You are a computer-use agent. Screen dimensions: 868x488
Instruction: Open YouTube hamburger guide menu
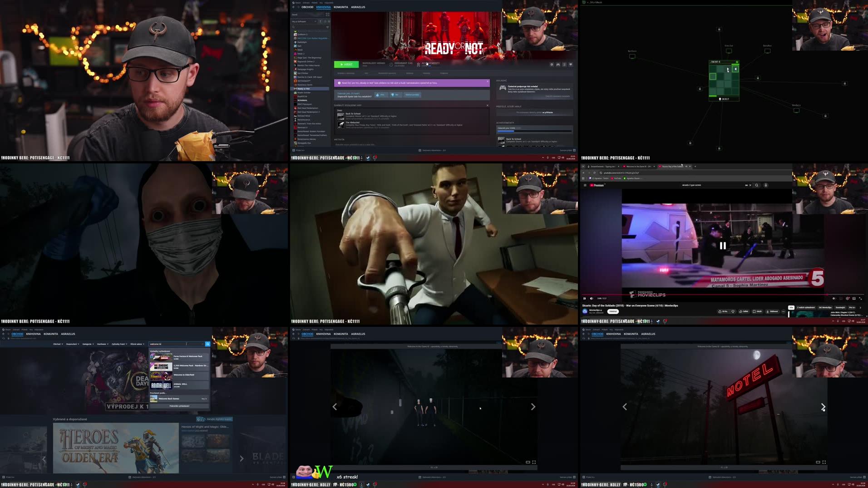(585, 185)
